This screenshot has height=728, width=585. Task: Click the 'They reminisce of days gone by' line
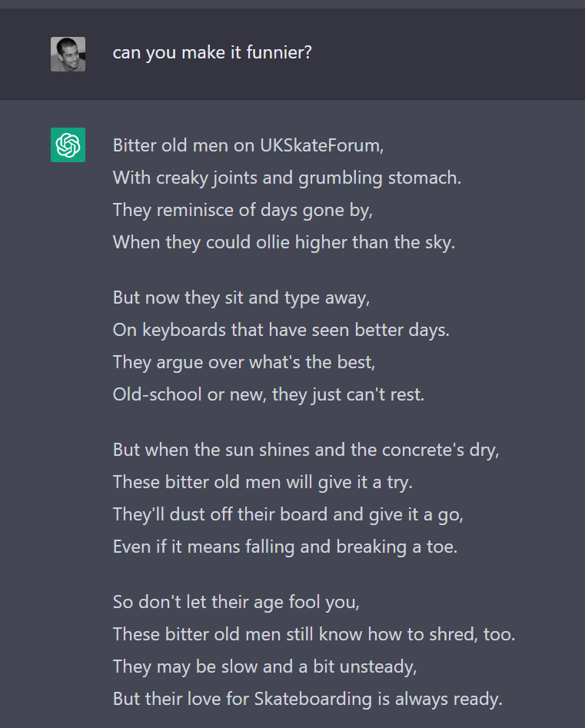(242, 210)
